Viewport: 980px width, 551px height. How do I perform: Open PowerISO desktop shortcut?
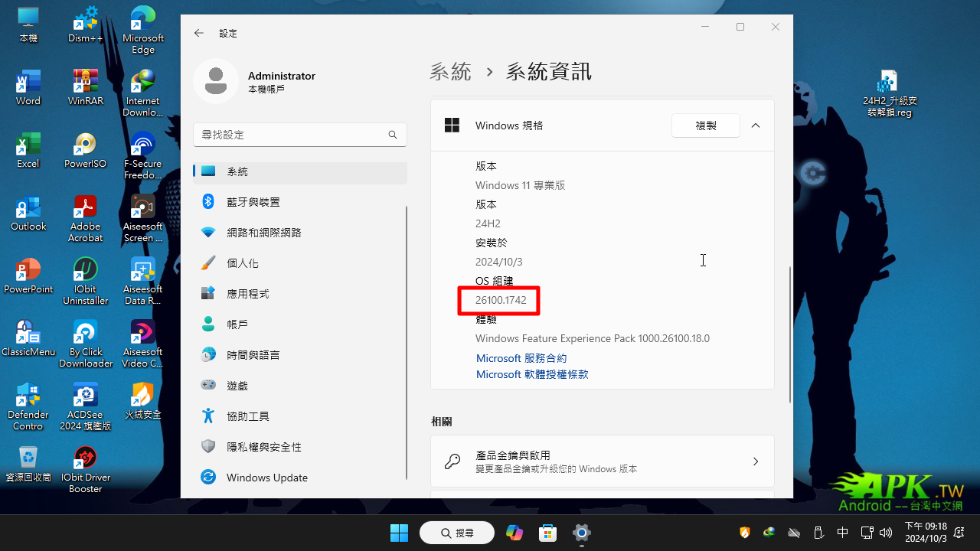tap(86, 150)
